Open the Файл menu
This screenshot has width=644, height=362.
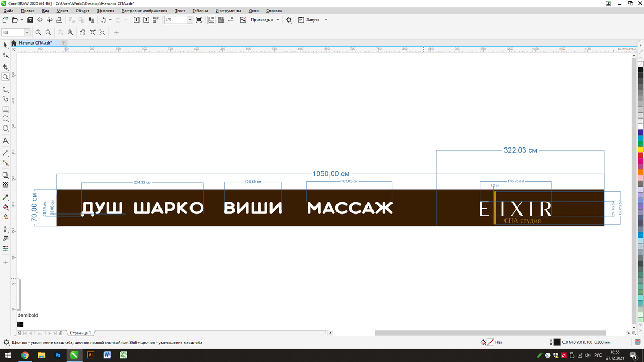click(8, 11)
